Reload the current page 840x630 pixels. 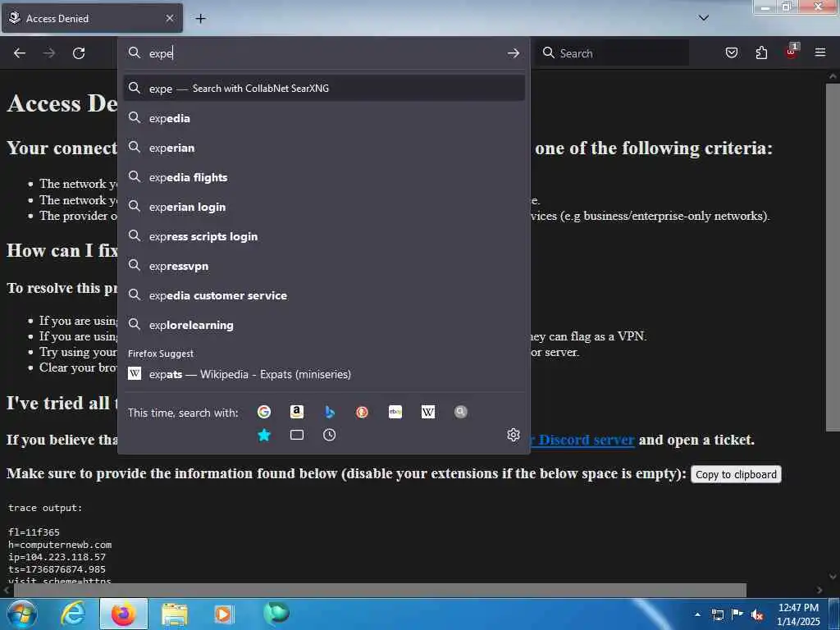[79, 53]
